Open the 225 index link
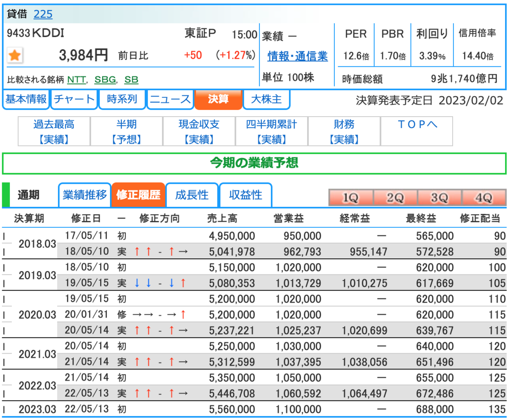 point(43,14)
